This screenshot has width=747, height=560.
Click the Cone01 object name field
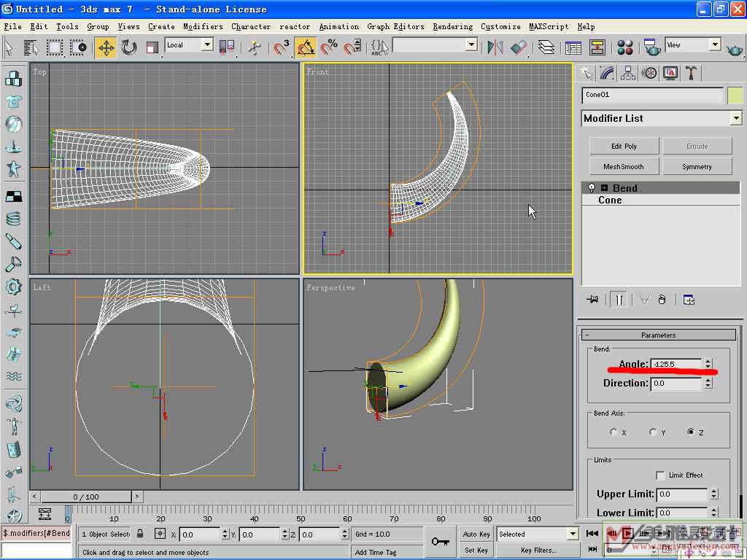[x=653, y=96]
